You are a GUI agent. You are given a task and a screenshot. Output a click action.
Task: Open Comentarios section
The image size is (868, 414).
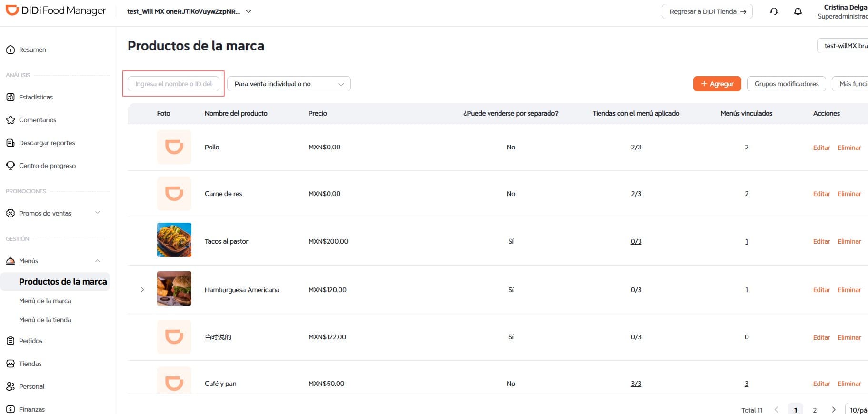click(38, 120)
